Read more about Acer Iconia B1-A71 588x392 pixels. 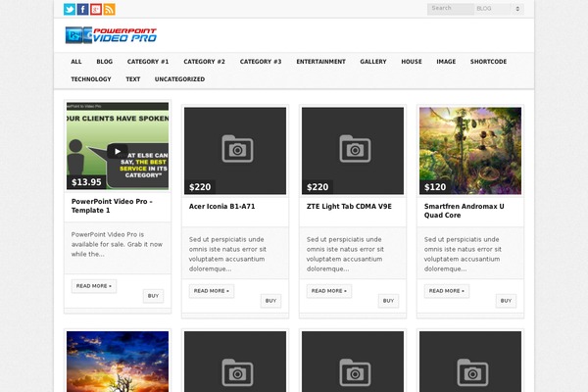tap(212, 291)
